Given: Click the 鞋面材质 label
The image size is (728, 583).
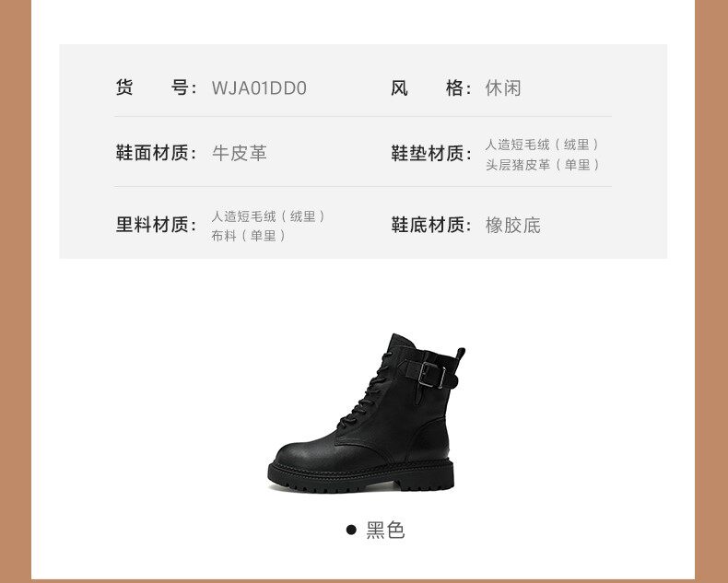Looking at the screenshot, I should coord(156,153).
